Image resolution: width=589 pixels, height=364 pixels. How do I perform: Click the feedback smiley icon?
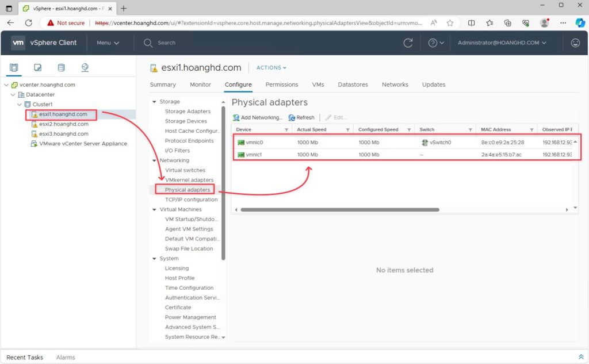tap(575, 43)
